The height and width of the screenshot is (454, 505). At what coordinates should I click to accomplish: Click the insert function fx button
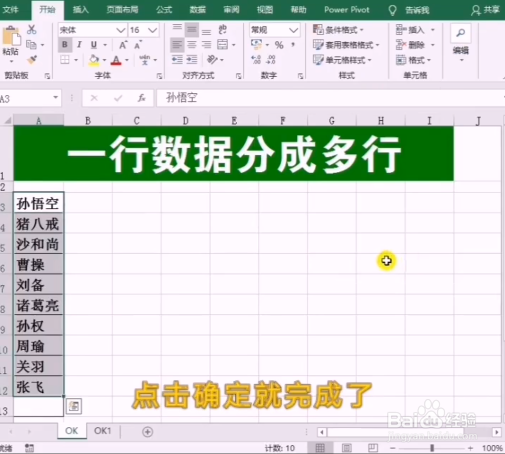[x=142, y=98]
